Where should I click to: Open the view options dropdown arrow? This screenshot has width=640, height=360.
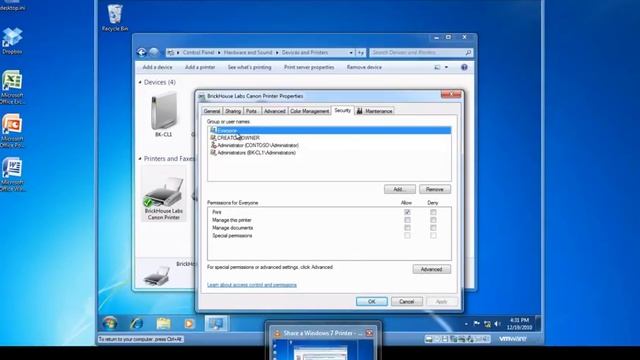(446, 67)
